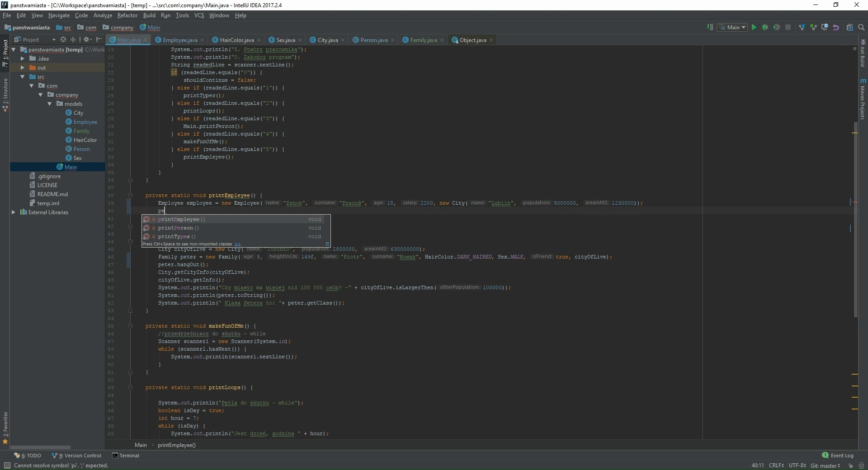Open the Event Log panel
868x470 pixels.
click(x=838, y=456)
